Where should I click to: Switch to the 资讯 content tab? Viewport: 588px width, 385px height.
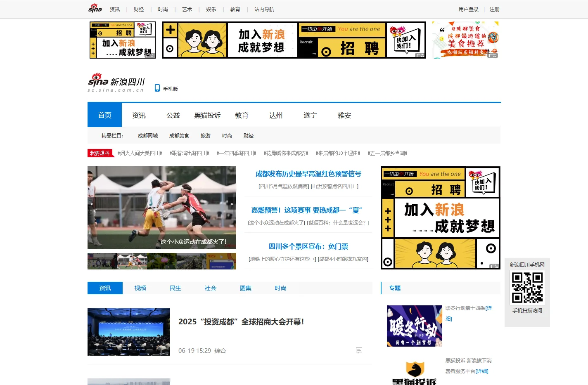(105, 288)
